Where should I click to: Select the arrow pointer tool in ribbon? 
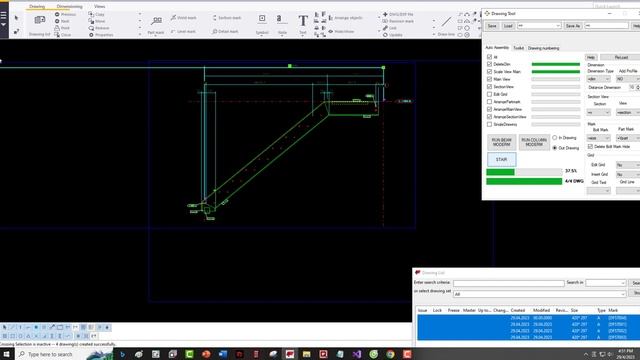click(x=16, y=18)
